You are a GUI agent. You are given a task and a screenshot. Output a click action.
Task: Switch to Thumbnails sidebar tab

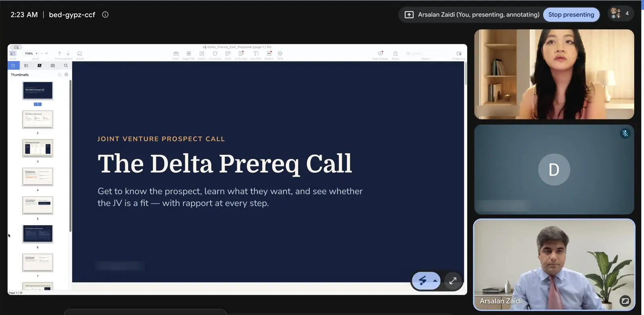pyautogui.click(x=13, y=66)
